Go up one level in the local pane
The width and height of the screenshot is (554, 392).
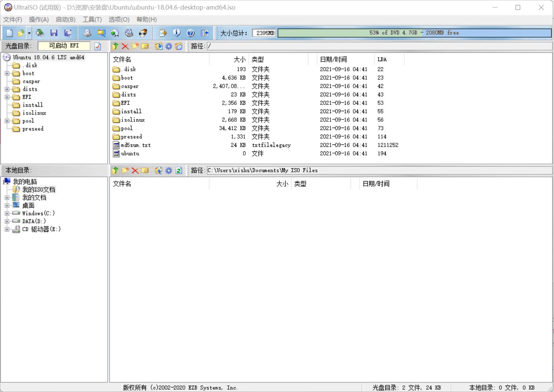[115, 170]
